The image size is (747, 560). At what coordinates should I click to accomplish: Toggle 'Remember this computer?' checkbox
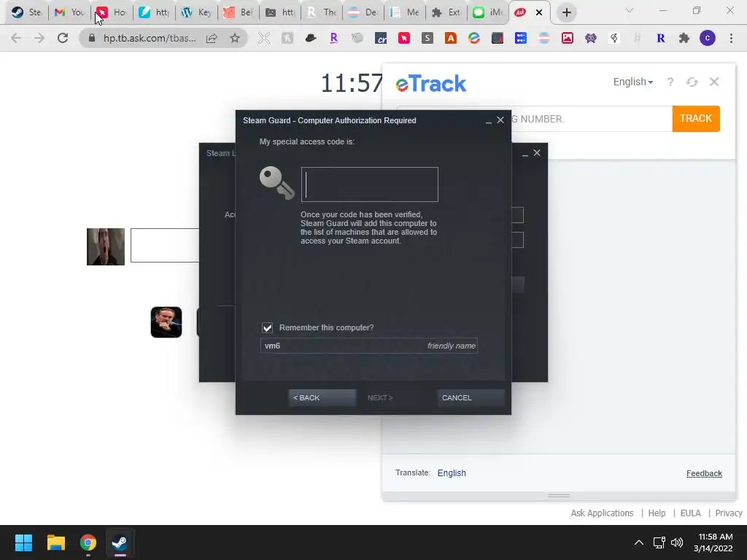[x=267, y=327]
